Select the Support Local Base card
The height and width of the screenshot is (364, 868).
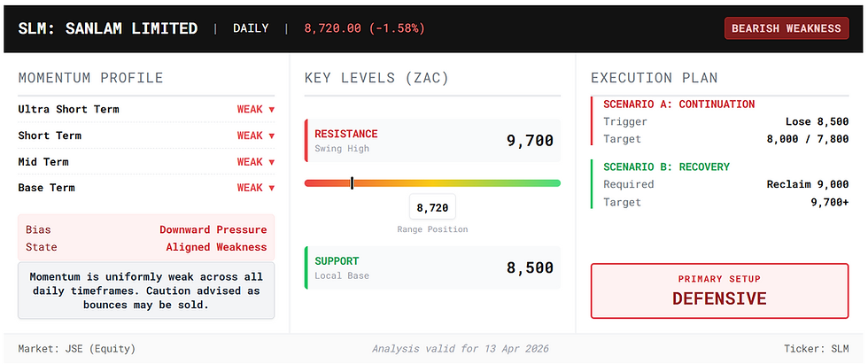pyautogui.click(x=432, y=267)
